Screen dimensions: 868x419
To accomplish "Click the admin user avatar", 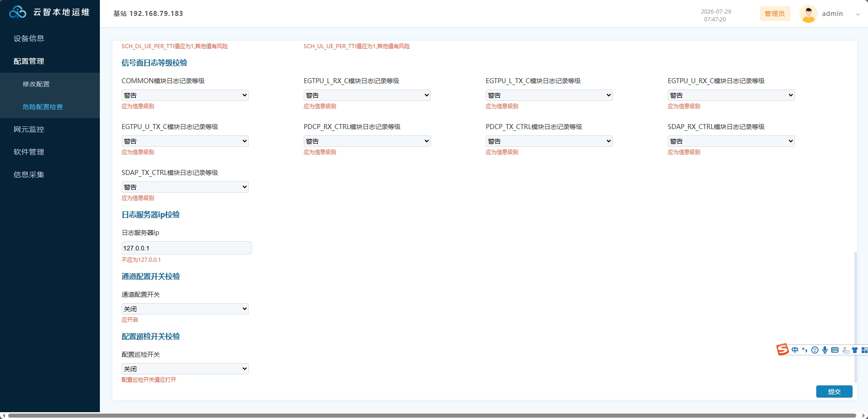I will (808, 14).
